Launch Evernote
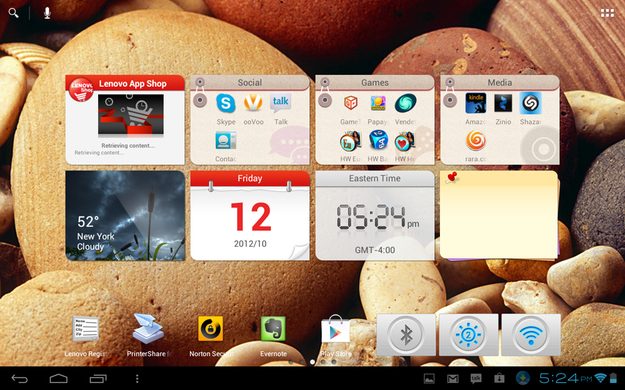Viewport: 625px width, 390px height. coord(273,329)
